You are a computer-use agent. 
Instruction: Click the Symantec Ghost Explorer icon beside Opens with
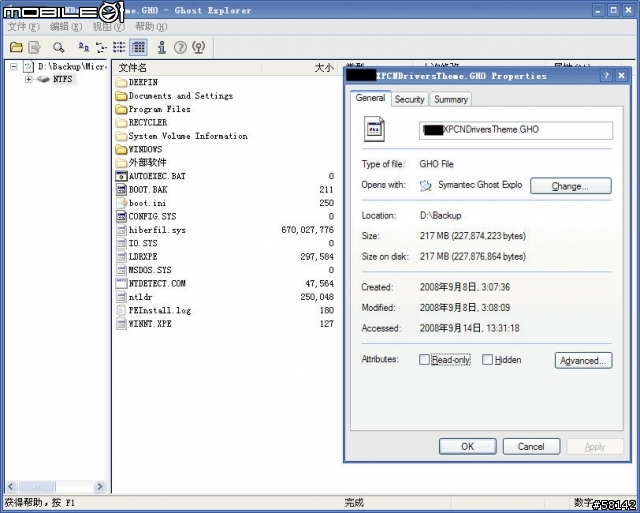[x=425, y=186]
